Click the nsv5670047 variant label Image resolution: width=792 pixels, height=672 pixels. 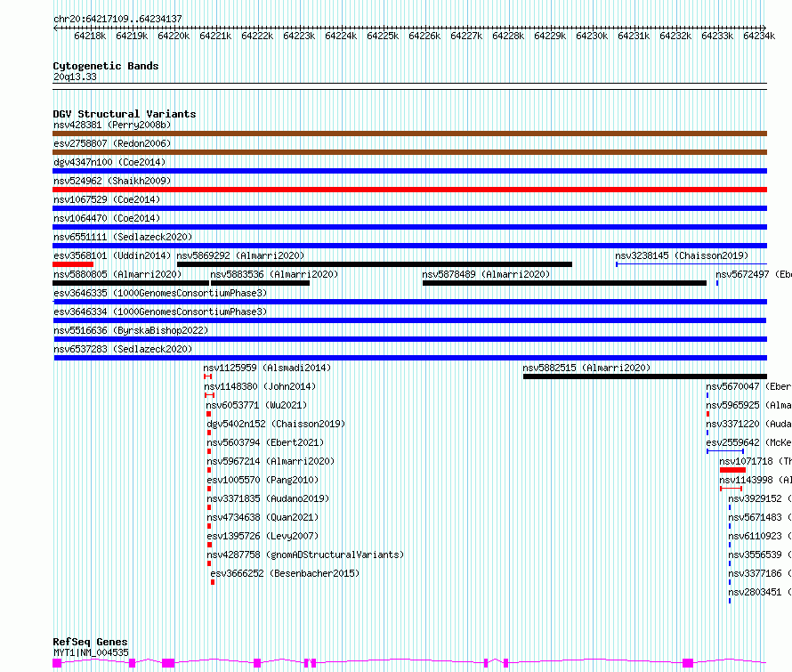tap(748, 386)
